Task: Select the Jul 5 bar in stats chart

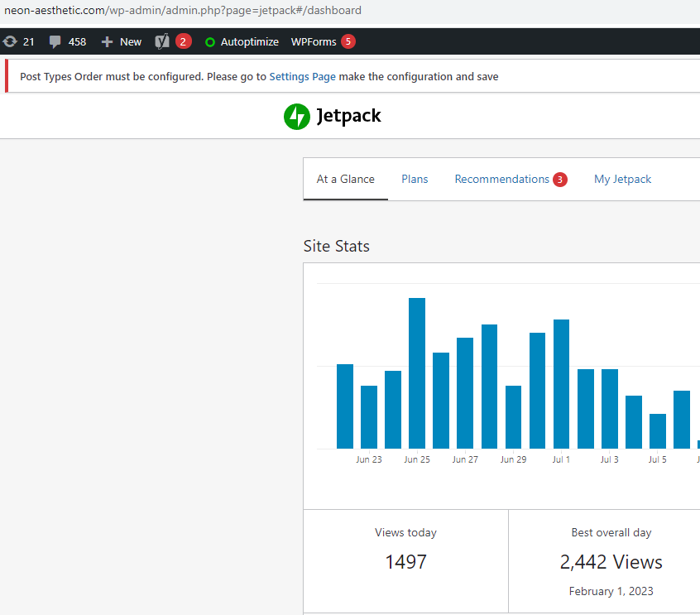Action: (658, 431)
